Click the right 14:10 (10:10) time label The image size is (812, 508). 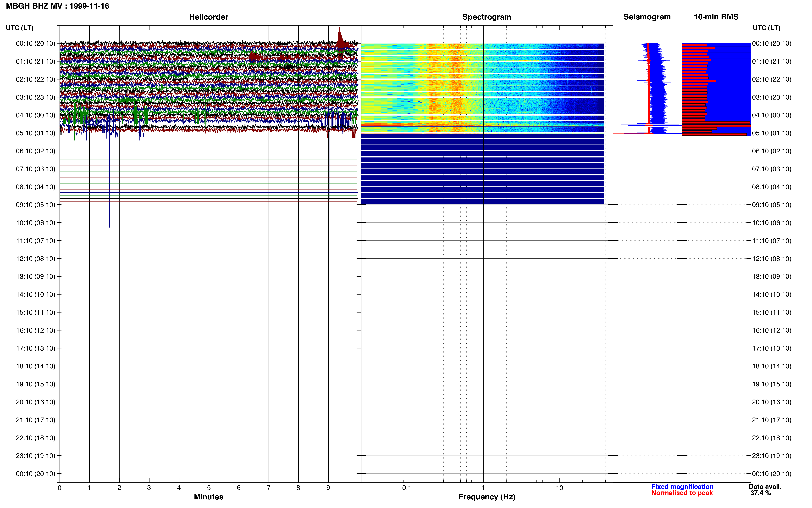[x=772, y=295]
